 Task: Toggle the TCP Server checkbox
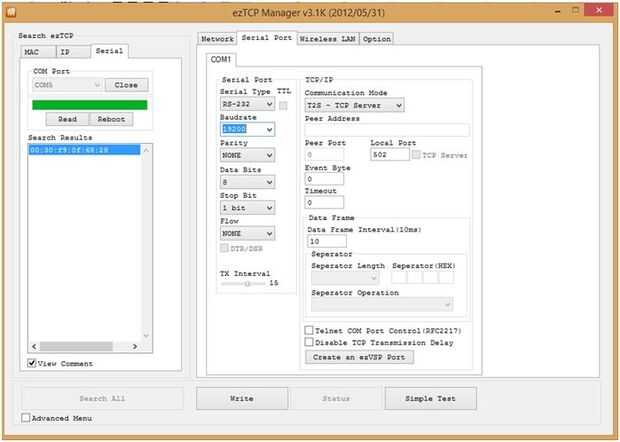click(x=416, y=155)
